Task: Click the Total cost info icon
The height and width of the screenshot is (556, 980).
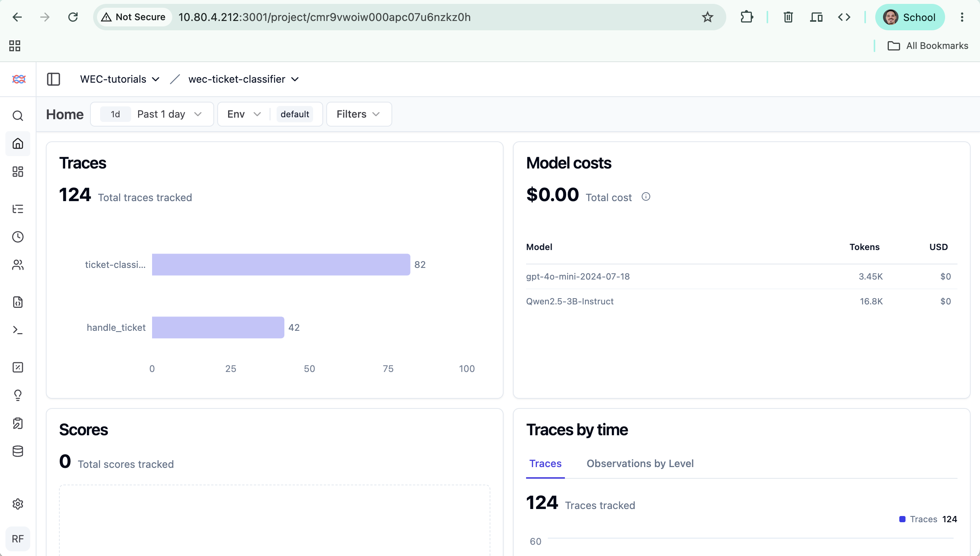Action: pyautogui.click(x=646, y=197)
